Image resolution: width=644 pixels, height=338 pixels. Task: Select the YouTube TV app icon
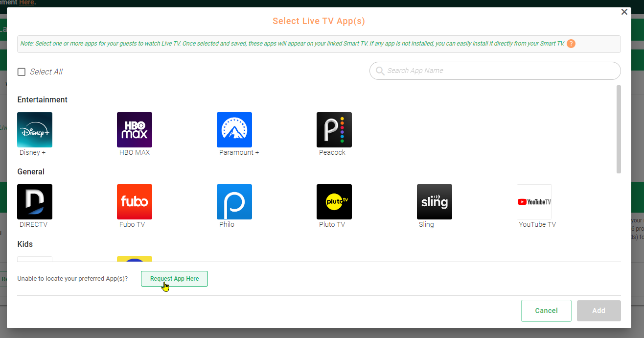pyautogui.click(x=534, y=202)
